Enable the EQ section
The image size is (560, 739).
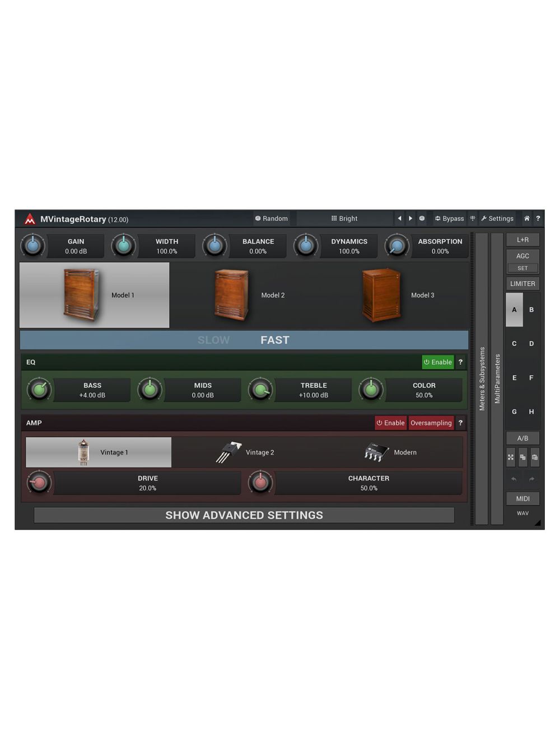pos(437,362)
